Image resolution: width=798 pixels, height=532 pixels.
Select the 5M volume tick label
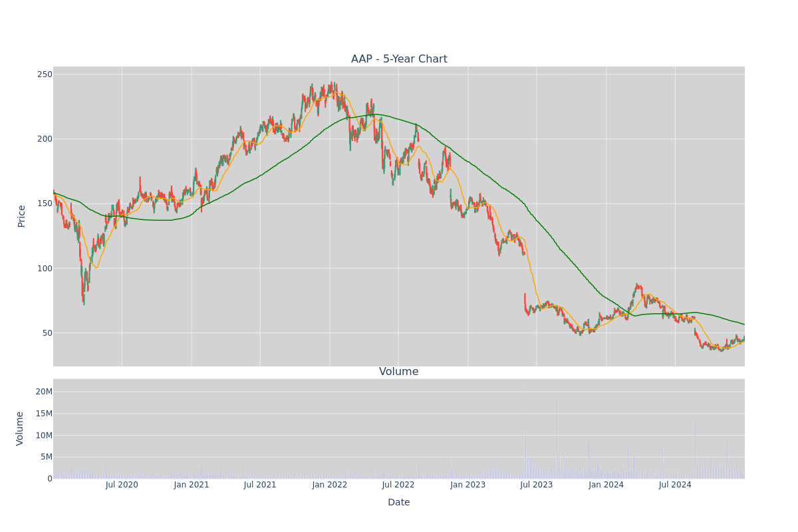click(47, 457)
